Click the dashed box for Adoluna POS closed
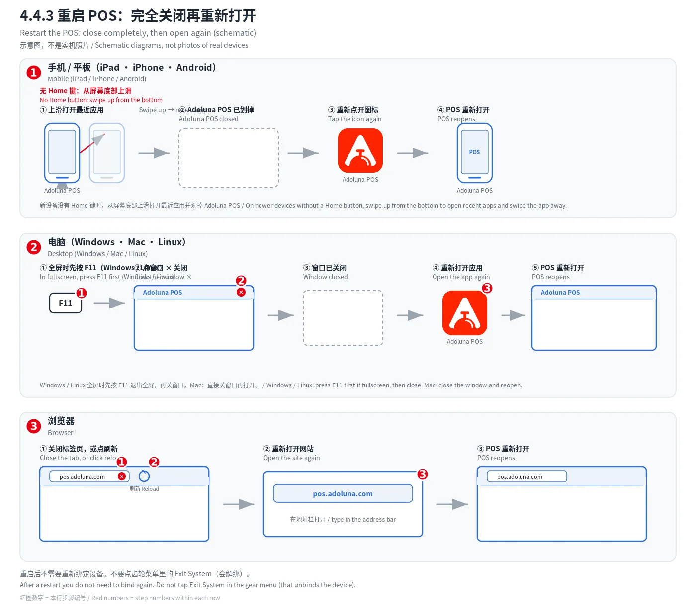The width and height of the screenshot is (696, 616). [x=229, y=158]
